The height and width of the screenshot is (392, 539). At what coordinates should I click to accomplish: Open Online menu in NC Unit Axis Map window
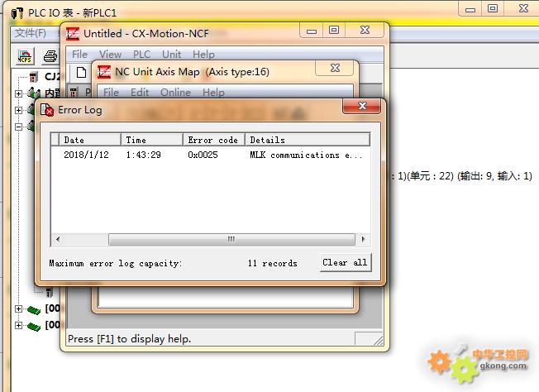click(175, 93)
